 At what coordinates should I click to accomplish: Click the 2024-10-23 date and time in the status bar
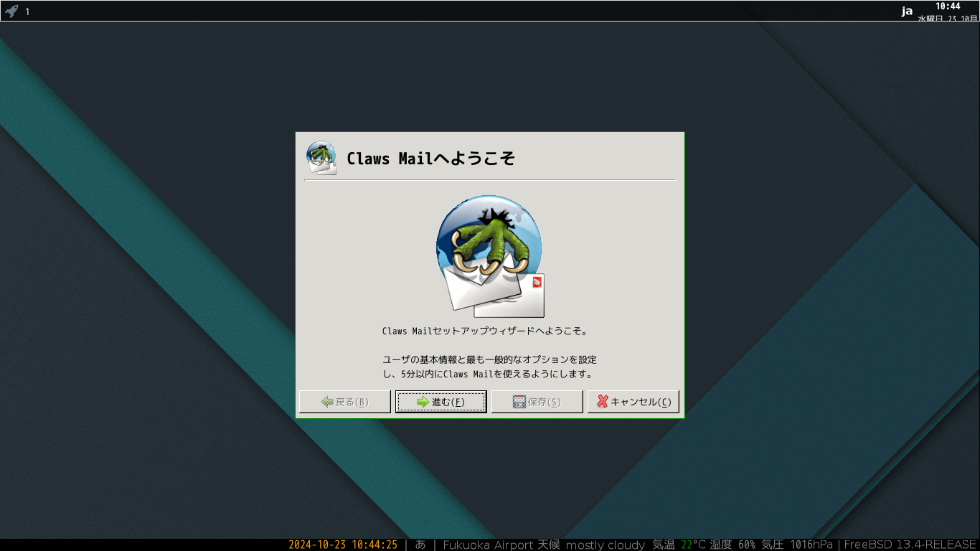343,545
